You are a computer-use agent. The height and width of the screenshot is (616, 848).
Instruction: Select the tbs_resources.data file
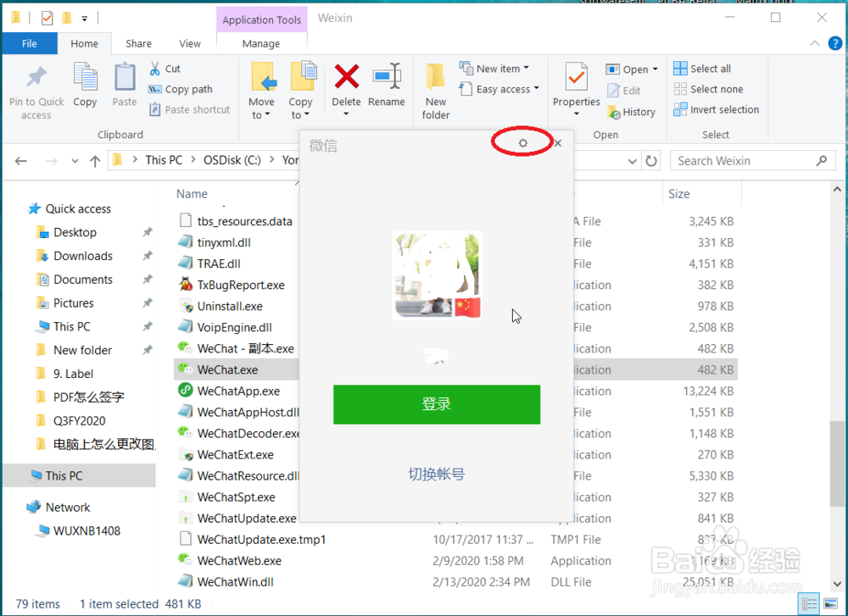coord(244,221)
